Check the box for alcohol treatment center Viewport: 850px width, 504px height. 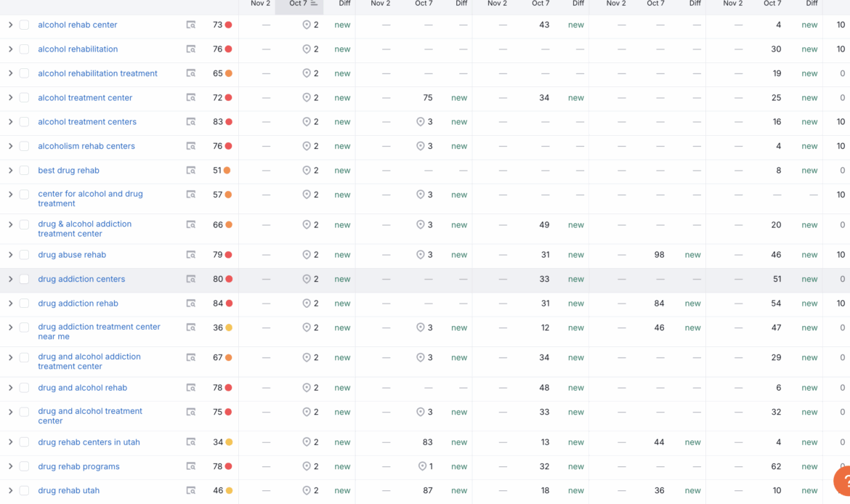24,98
